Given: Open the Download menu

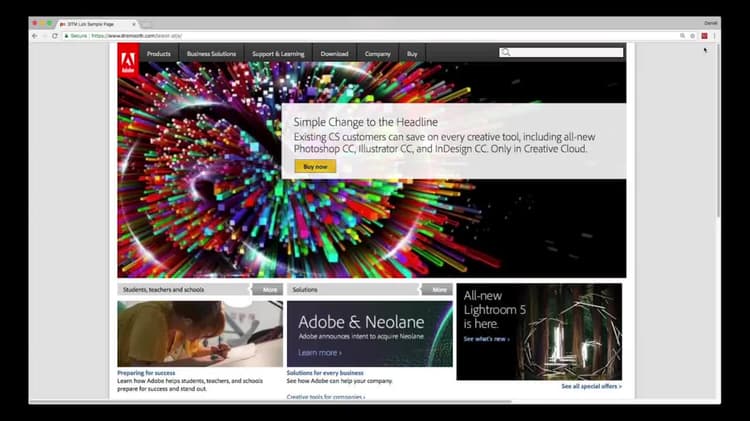Looking at the screenshot, I should tap(334, 54).
